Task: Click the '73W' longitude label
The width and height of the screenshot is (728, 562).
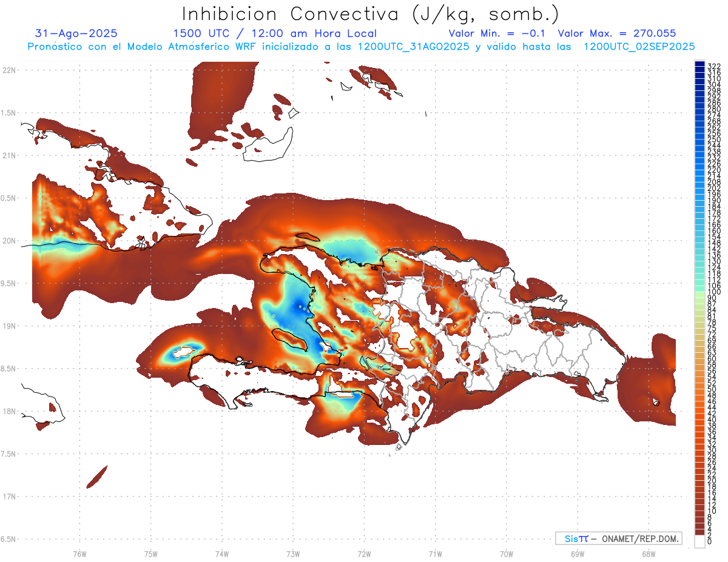Action: [x=293, y=554]
